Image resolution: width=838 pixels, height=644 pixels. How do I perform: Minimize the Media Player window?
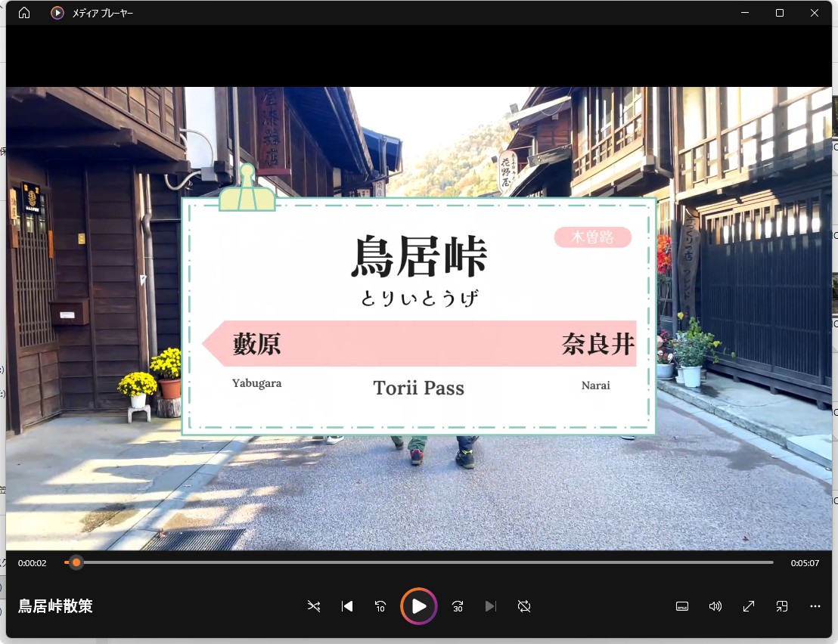(745, 13)
